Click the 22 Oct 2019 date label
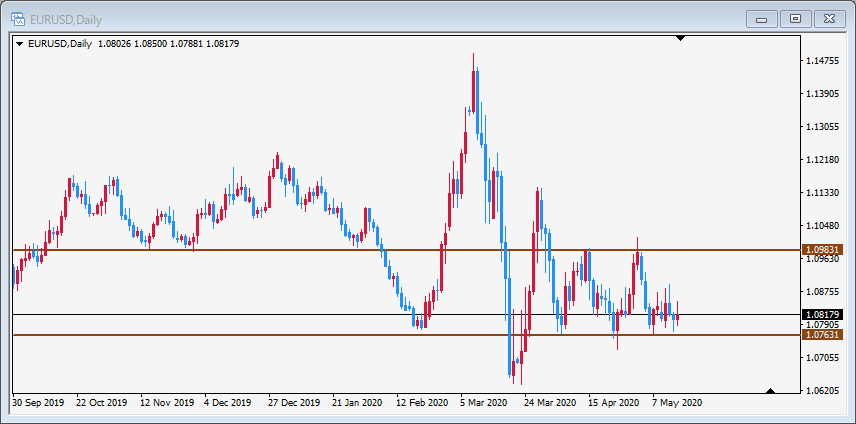The image size is (856, 424). tap(102, 403)
